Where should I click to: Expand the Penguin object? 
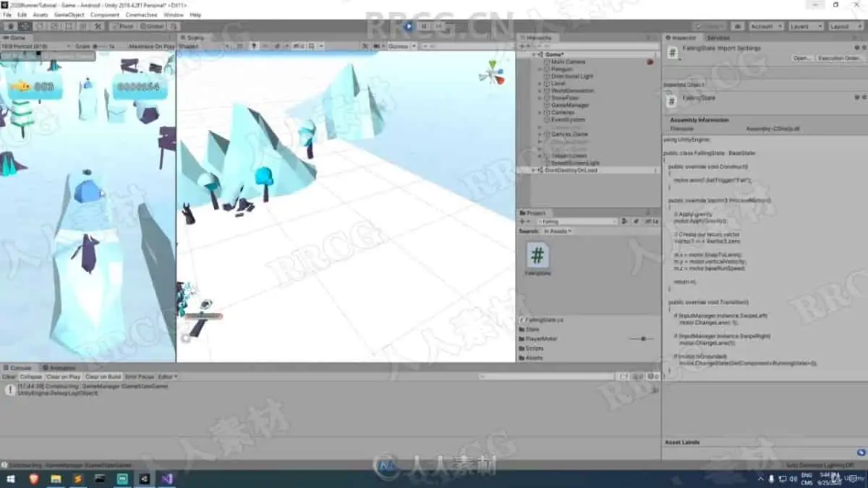540,69
